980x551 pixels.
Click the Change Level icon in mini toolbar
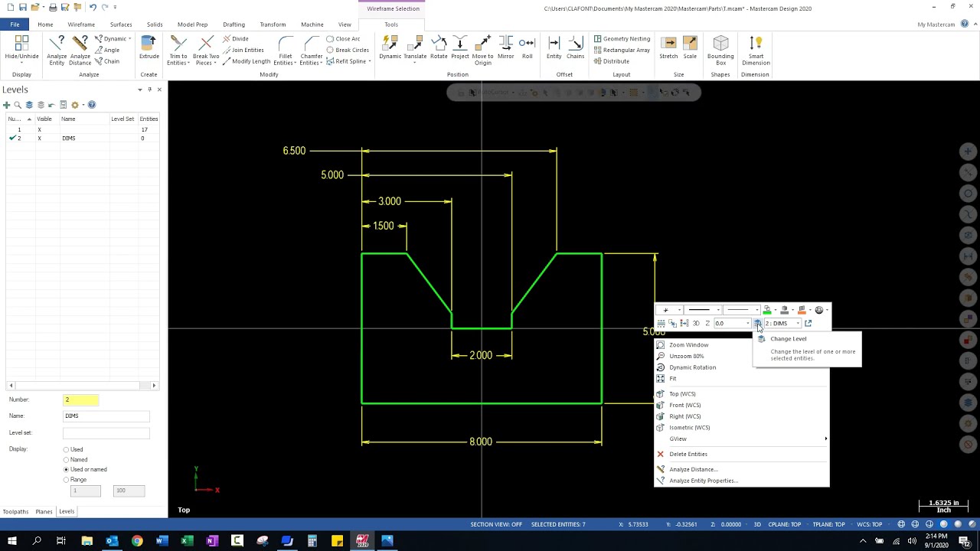tap(757, 324)
